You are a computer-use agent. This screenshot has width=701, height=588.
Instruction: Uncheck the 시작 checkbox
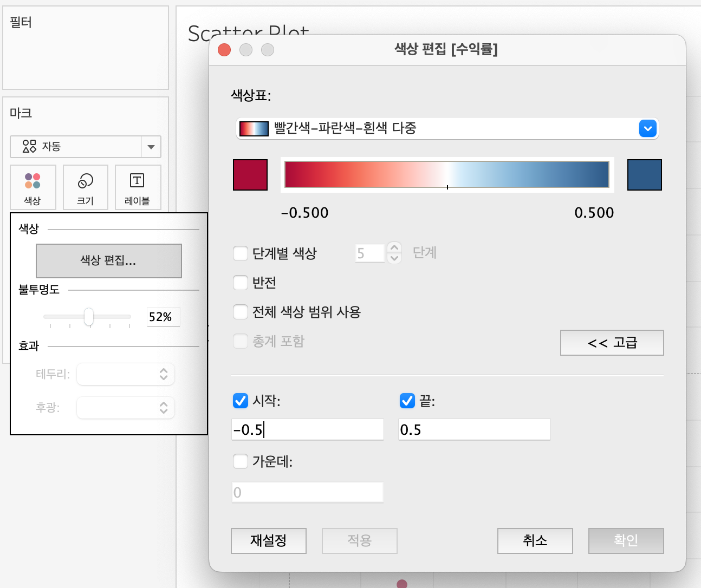click(x=241, y=401)
